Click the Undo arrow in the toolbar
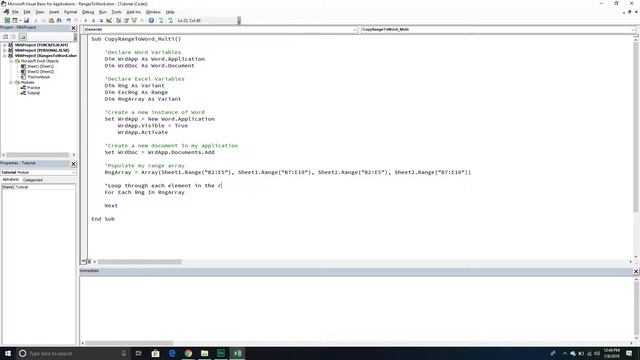The image size is (640, 360). 69,20
